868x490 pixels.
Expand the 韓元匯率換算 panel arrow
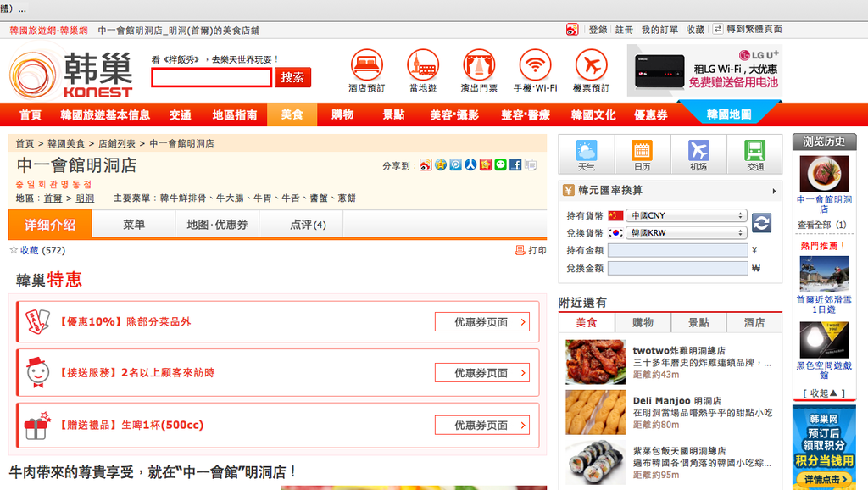click(774, 191)
